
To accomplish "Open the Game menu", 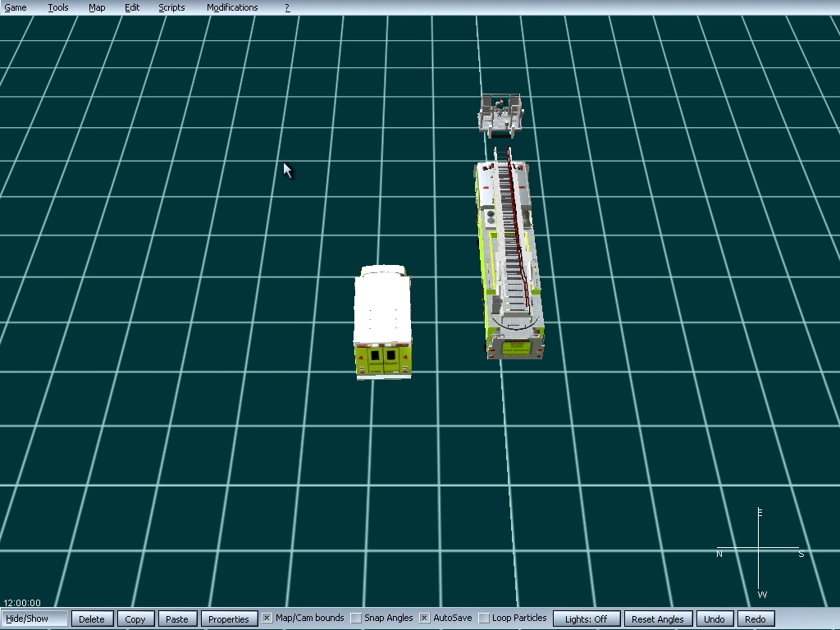I will (16, 7).
